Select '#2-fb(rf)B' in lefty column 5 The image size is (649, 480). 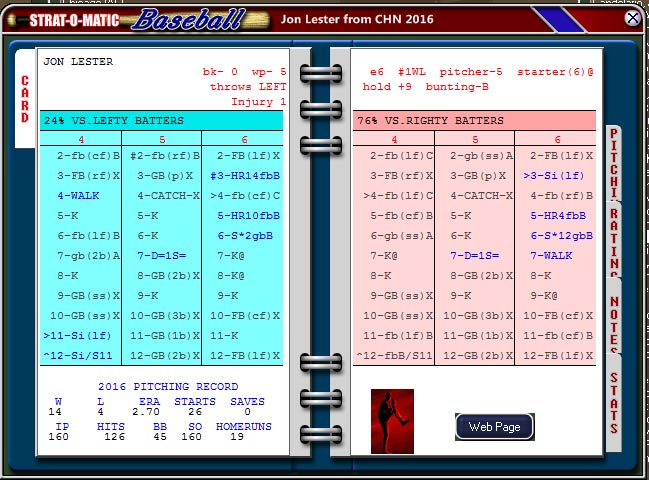(165, 156)
